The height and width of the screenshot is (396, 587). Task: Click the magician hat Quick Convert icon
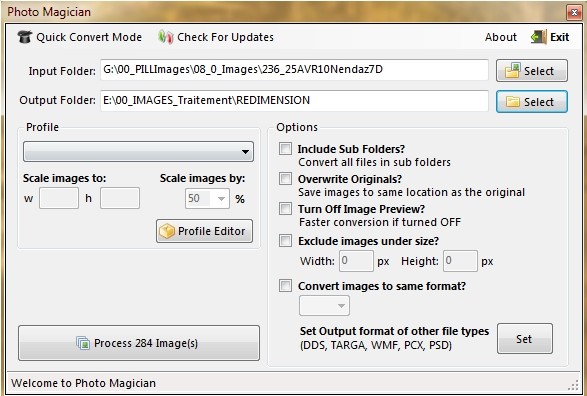click(x=25, y=37)
